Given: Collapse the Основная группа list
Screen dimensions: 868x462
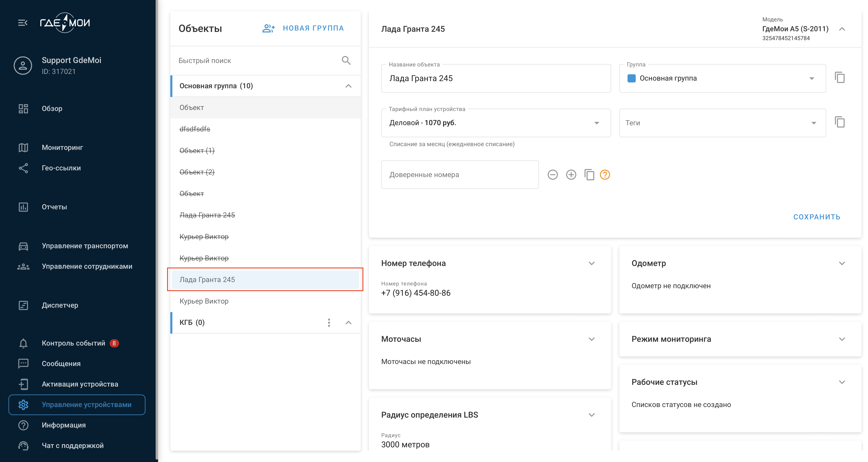Looking at the screenshot, I should [348, 86].
